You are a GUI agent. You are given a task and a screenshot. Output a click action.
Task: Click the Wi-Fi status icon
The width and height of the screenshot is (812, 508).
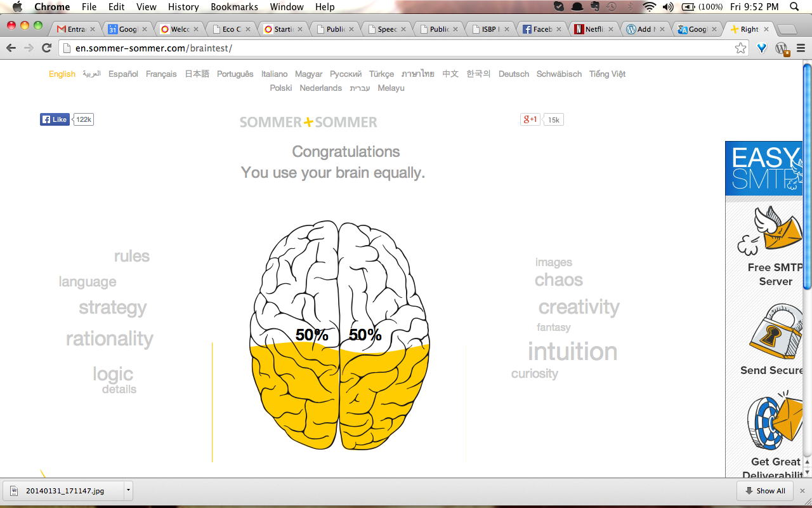[x=649, y=7]
